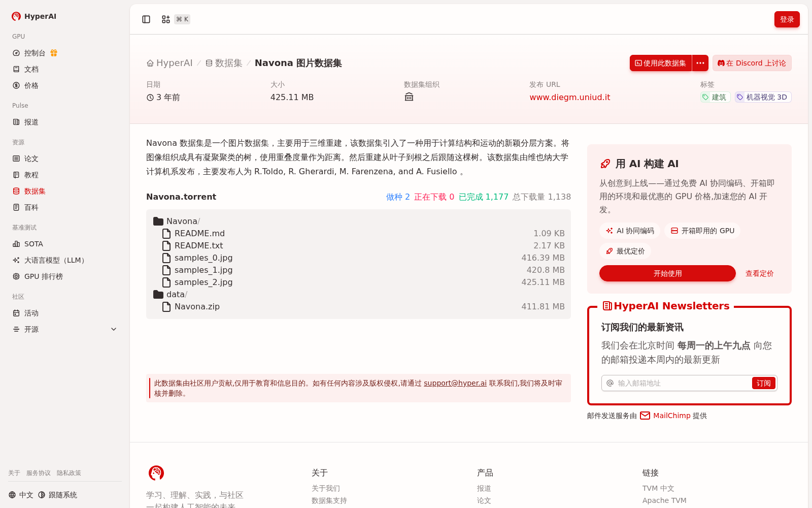Click the HyperAI Newsletters heading icon
The height and width of the screenshot is (508, 812).
[x=607, y=306]
